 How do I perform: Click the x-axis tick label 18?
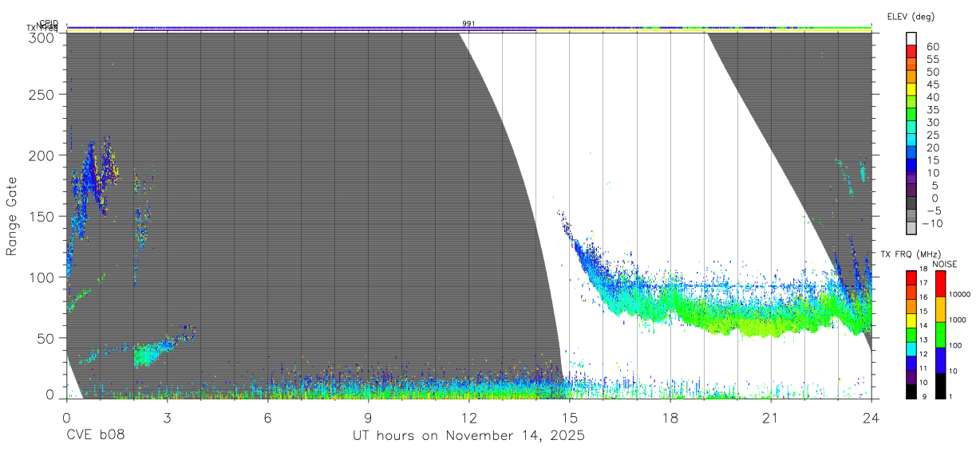click(x=670, y=417)
